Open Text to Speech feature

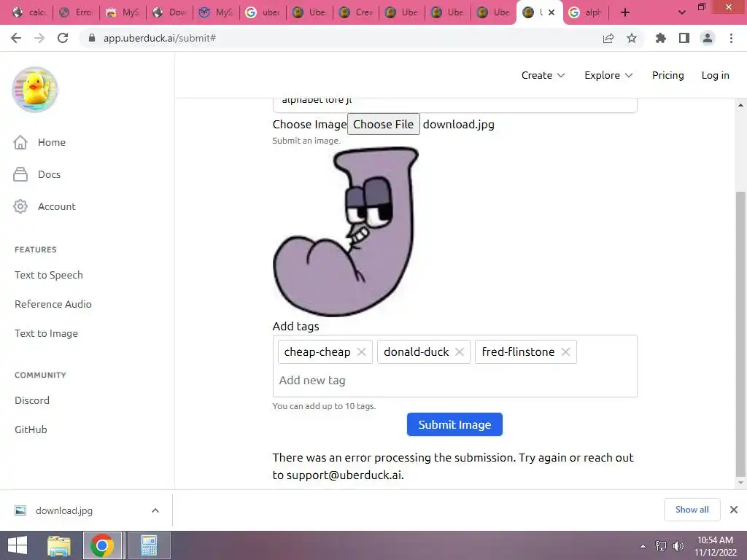tap(49, 275)
